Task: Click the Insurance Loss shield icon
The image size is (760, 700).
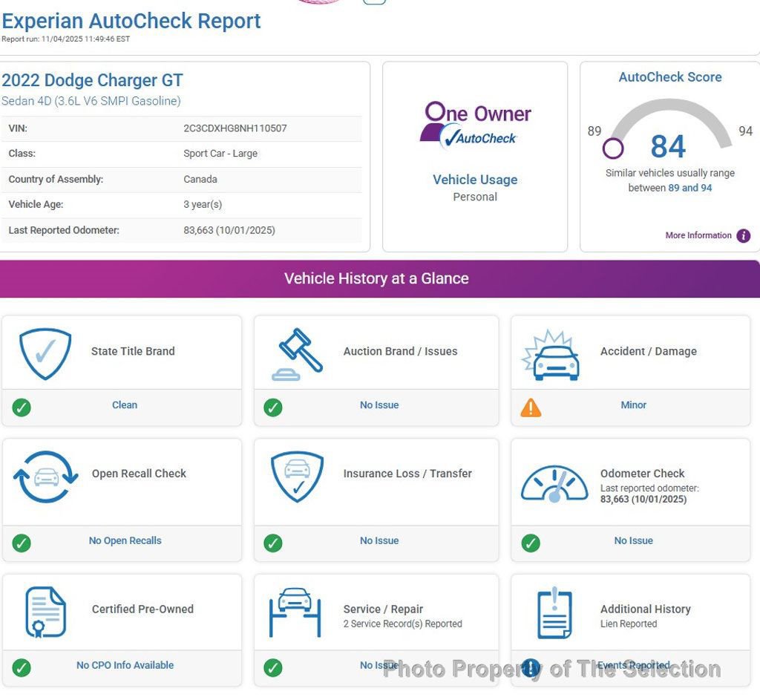Action: (297, 477)
